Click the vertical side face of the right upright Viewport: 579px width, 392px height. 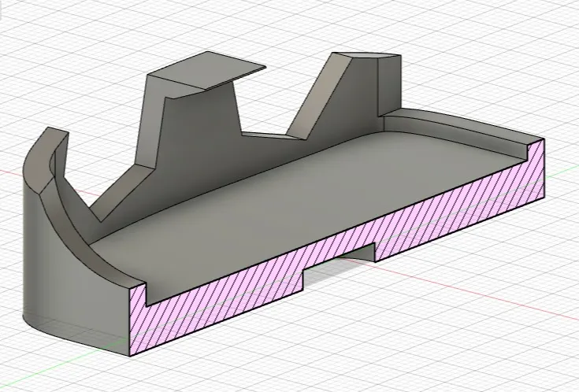[x=392, y=88]
